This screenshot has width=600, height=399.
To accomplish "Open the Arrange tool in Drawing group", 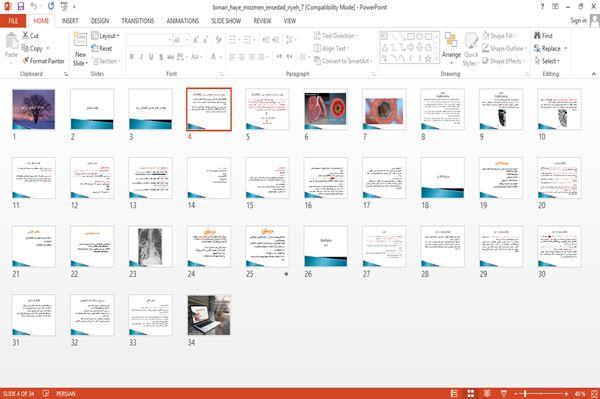I will (x=451, y=48).
